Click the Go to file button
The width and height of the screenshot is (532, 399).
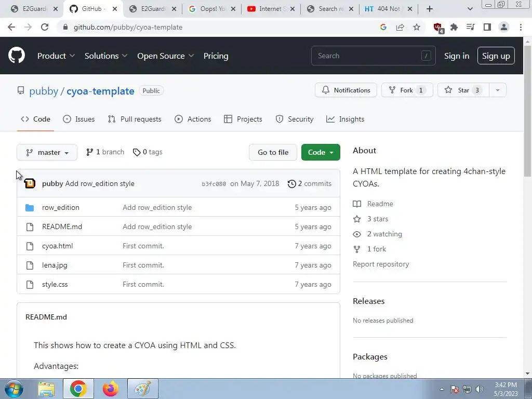pos(273,152)
